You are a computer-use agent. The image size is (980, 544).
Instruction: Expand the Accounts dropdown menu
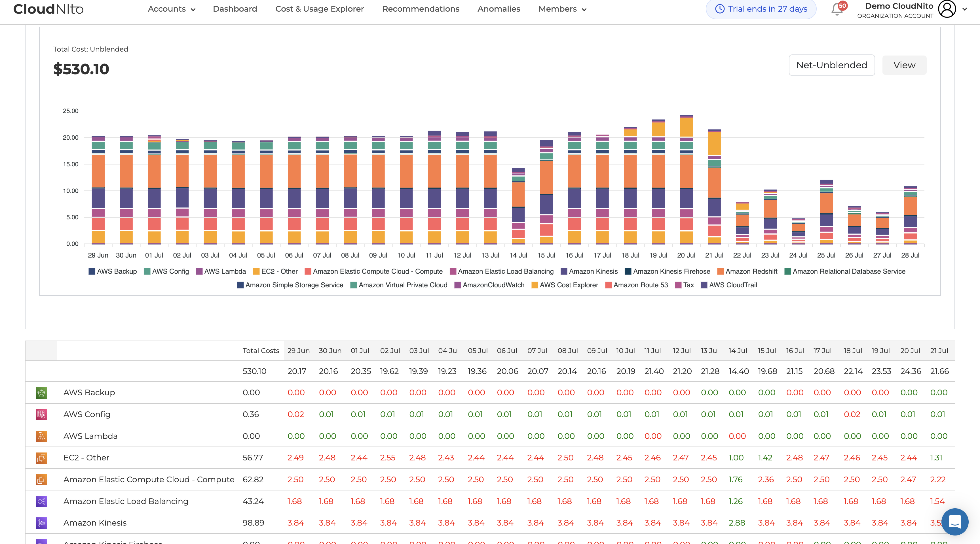pyautogui.click(x=172, y=9)
